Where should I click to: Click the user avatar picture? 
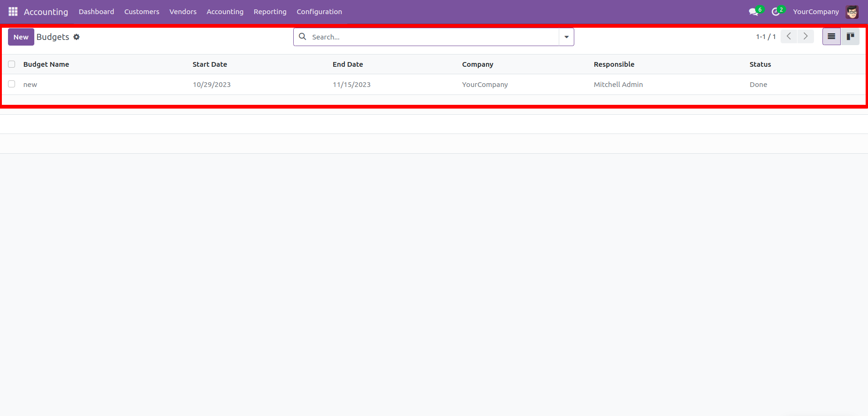point(852,12)
